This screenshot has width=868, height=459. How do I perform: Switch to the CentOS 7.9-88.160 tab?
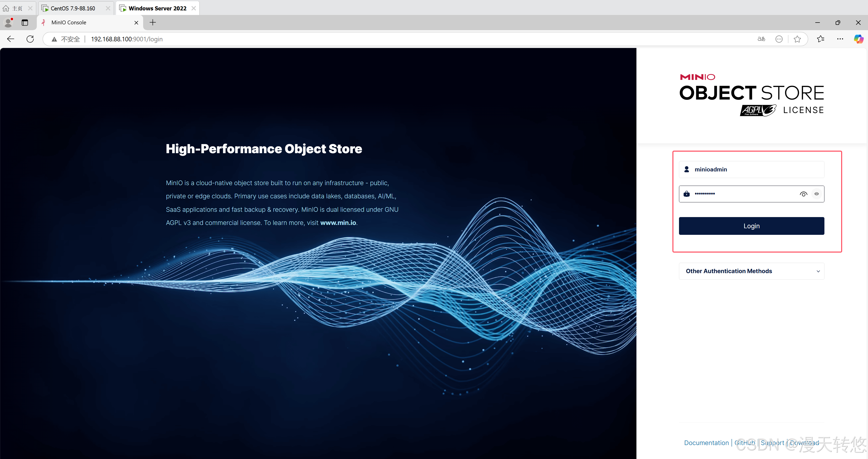[73, 8]
